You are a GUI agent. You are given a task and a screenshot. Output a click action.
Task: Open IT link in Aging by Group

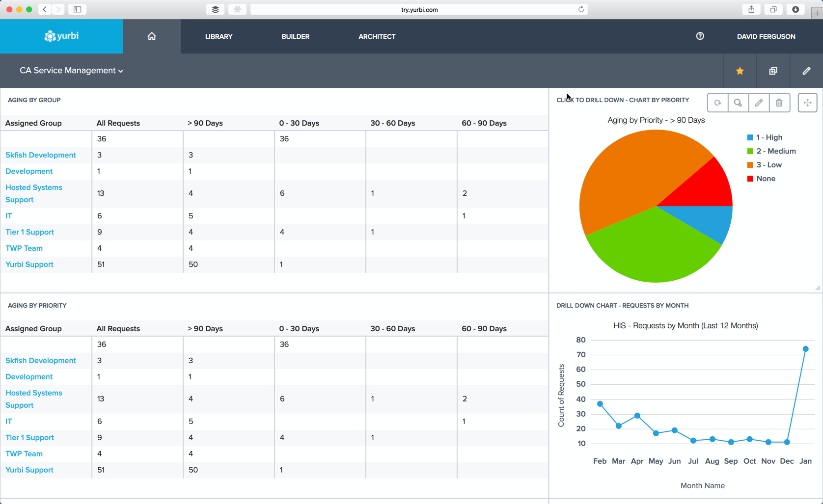9,216
